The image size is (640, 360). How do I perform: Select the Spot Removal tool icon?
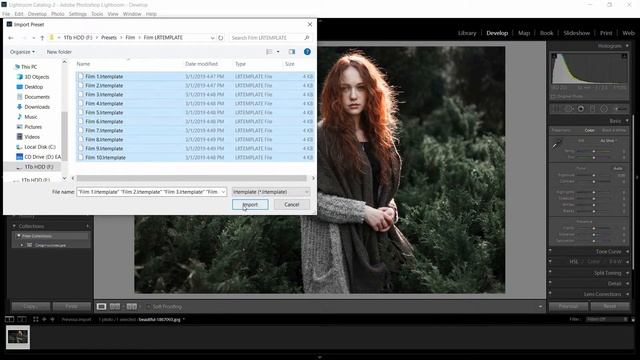(x=569, y=109)
